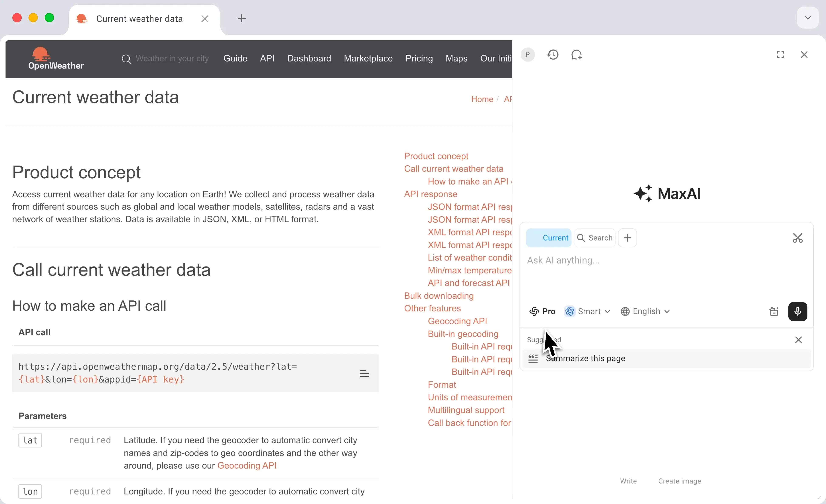Open a new browser tab
826x504 pixels.
tap(242, 18)
